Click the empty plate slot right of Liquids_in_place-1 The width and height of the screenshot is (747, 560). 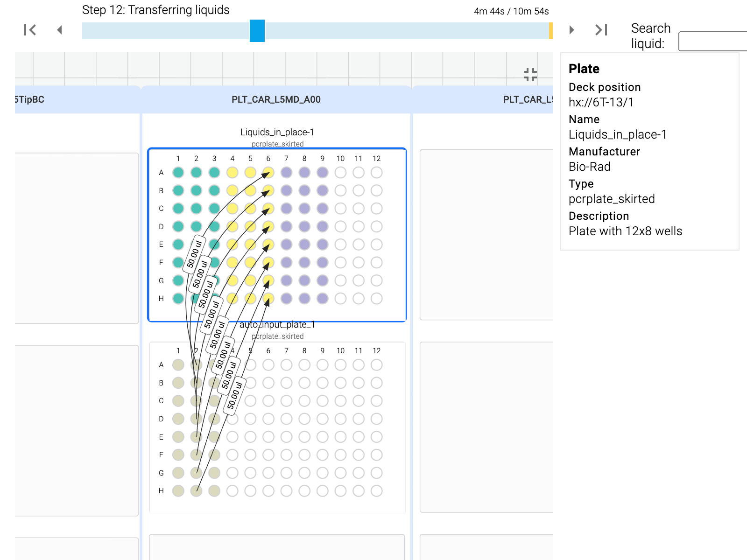click(x=486, y=235)
